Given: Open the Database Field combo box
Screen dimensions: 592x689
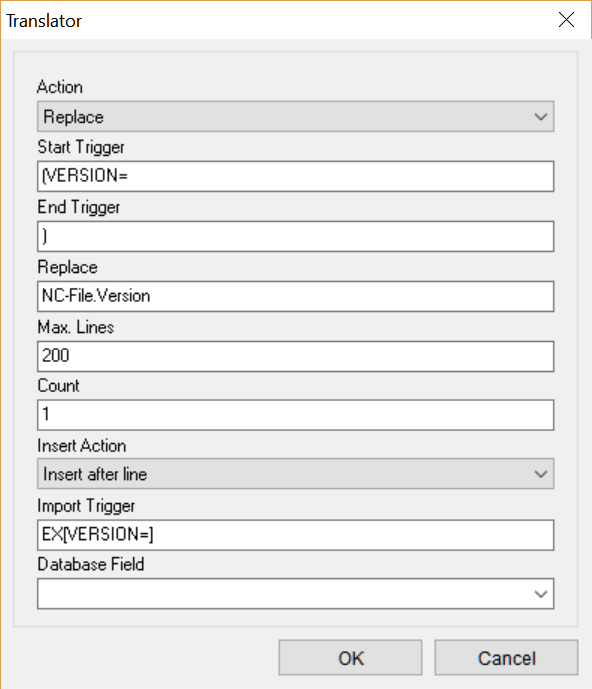Looking at the screenshot, I should (295, 594).
